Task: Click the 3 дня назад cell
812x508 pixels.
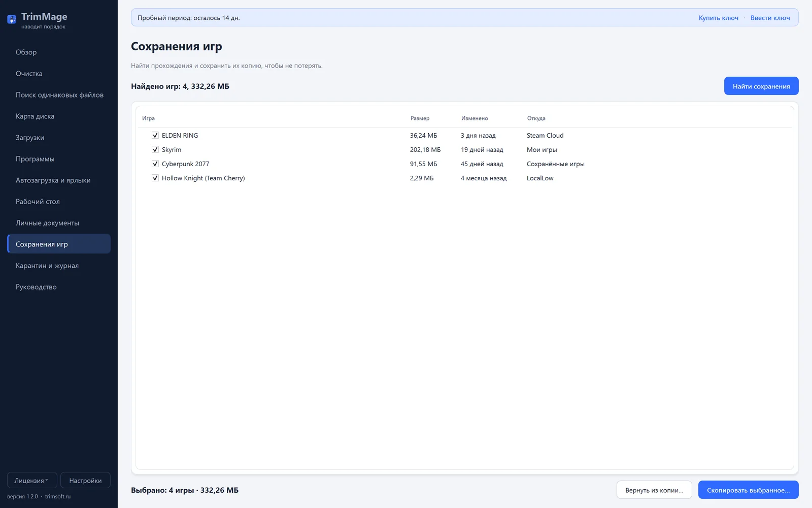Action: click(478, 136)
